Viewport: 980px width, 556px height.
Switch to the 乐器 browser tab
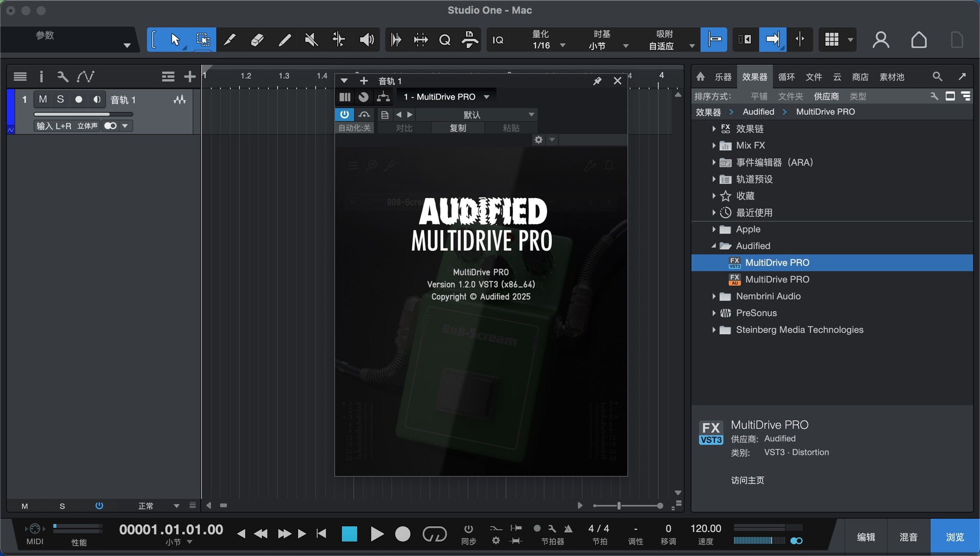point(723,77)
